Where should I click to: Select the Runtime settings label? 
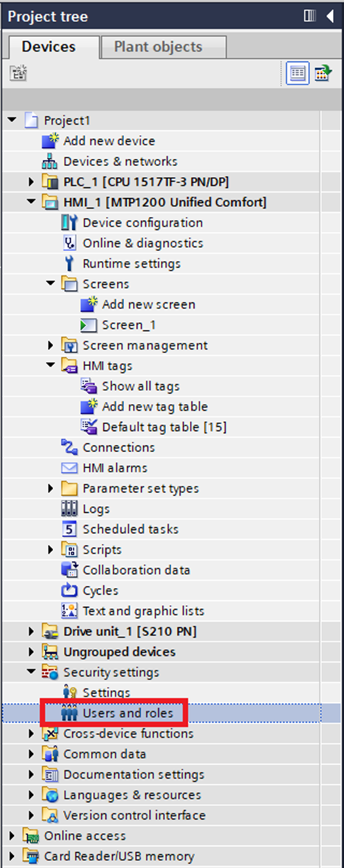(x=132, y=264)
